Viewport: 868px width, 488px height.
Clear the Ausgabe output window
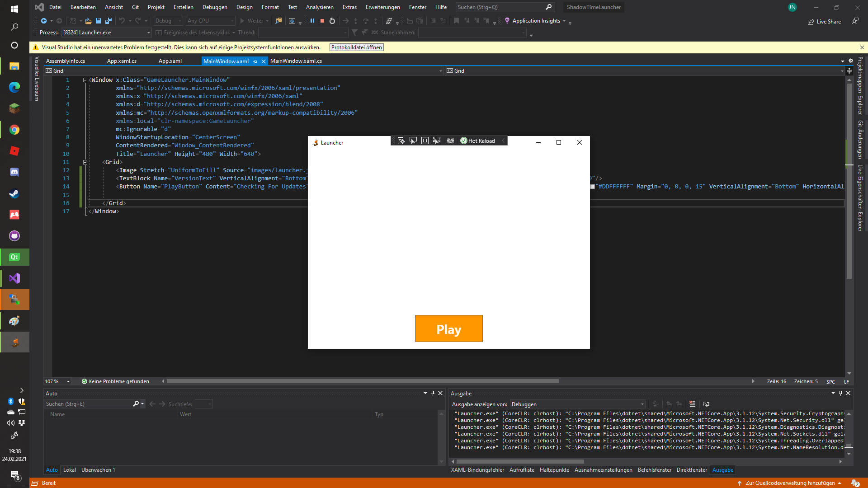pos(693,404)
